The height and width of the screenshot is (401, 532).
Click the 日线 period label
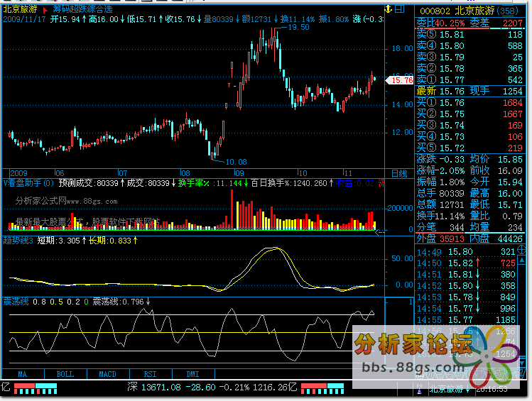[399, 174]
